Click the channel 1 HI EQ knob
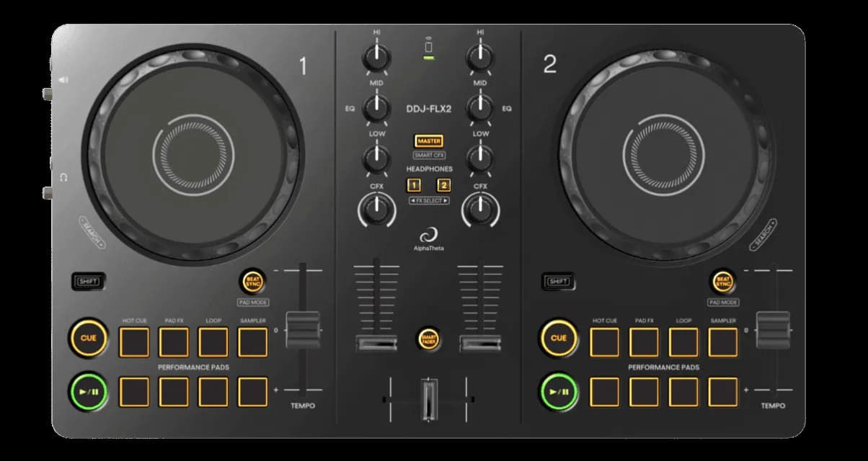 point(376,56)
